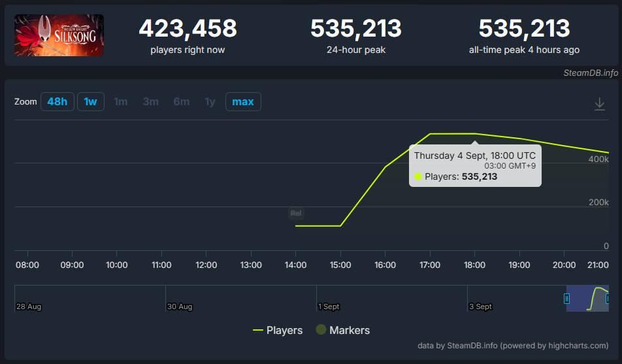622x364 pixels.
Task: Click the selected range in the navigator
Action: coord(587,299)
